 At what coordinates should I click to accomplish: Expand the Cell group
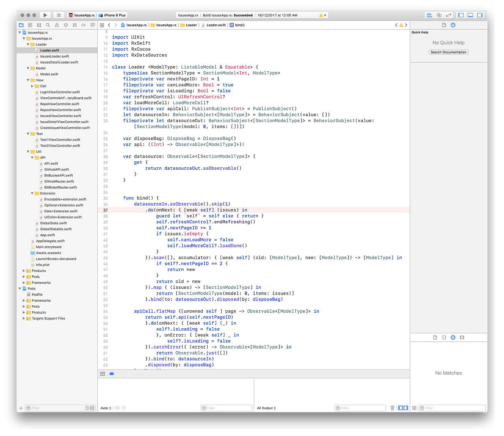tap(32, 86)
